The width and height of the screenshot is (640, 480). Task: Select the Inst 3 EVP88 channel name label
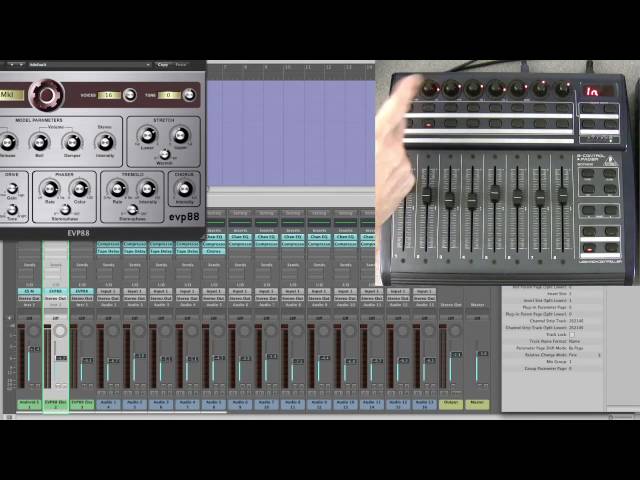coord(82,404)
